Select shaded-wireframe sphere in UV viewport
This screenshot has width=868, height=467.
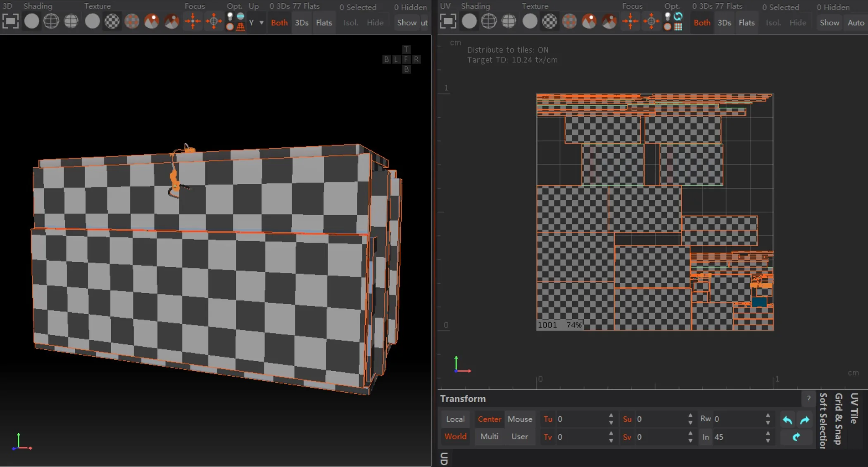tap(509, 21)
